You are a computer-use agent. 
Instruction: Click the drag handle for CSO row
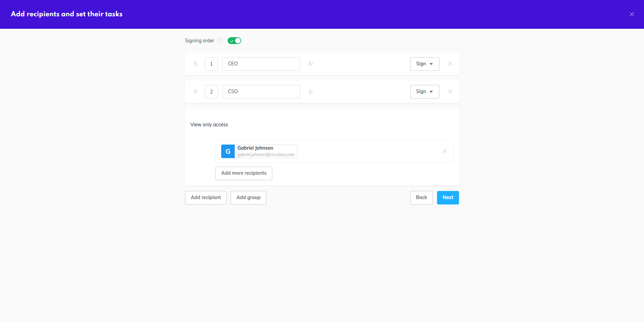click(x=195, y=91)
